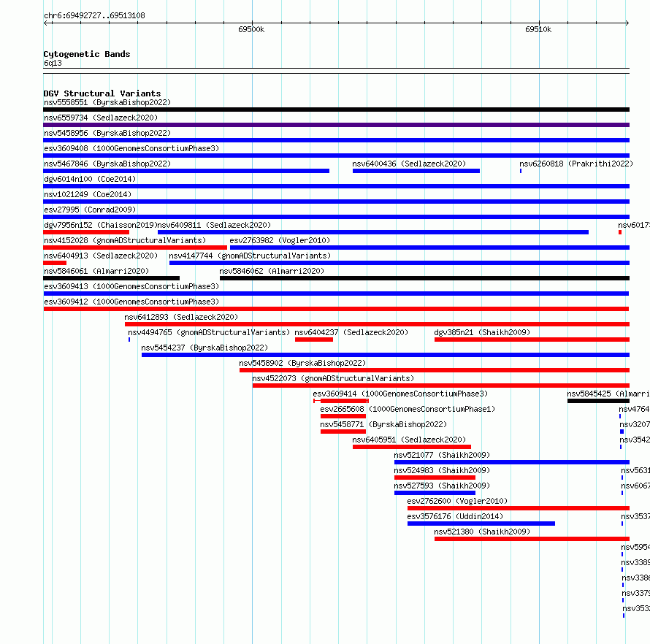Open nsv6400436 (Sedlazeck2020) variant label

409,164
